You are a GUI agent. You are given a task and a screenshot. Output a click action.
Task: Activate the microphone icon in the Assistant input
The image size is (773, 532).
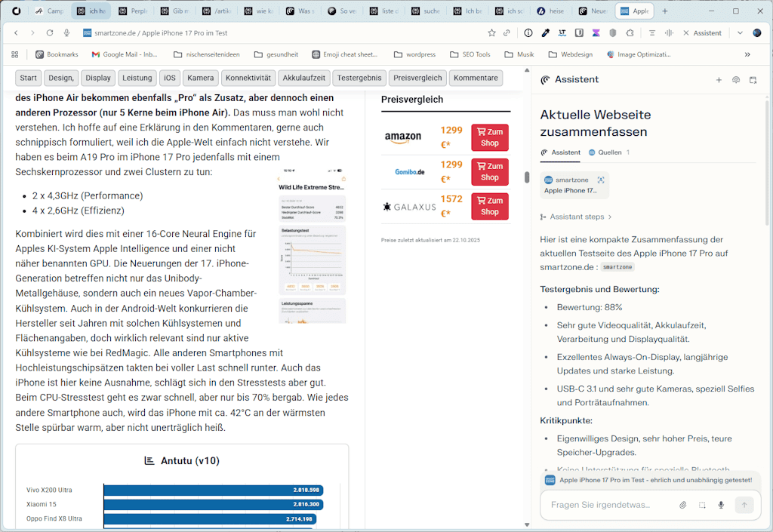(720, 504)
